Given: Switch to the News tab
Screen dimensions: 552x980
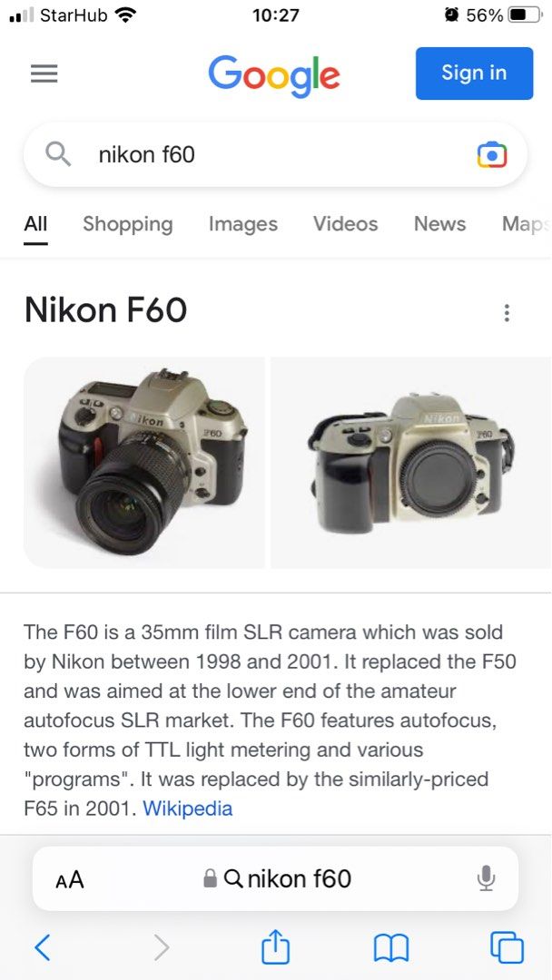Looking at the screenshot, I should pyautogui.click(x=439, y=223).
